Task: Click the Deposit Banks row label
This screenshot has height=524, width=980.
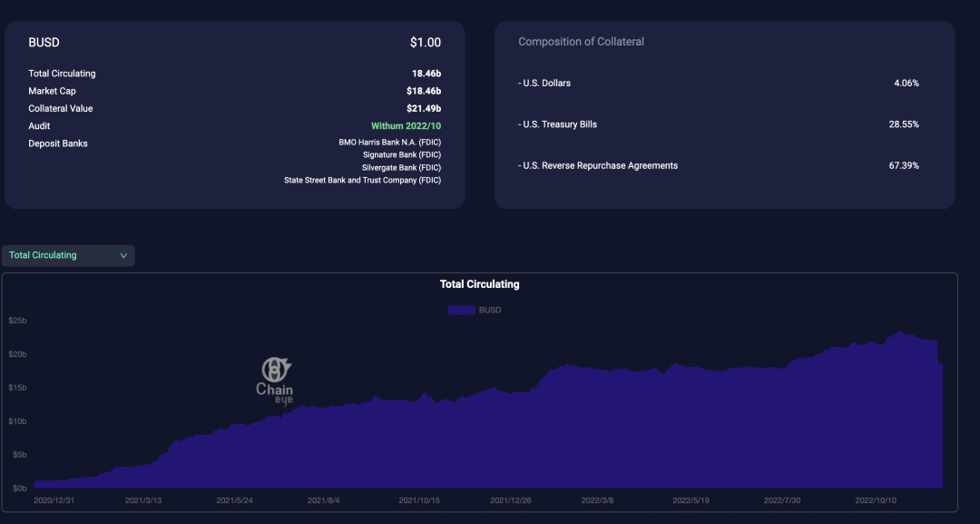Action: tap(58, 143)
